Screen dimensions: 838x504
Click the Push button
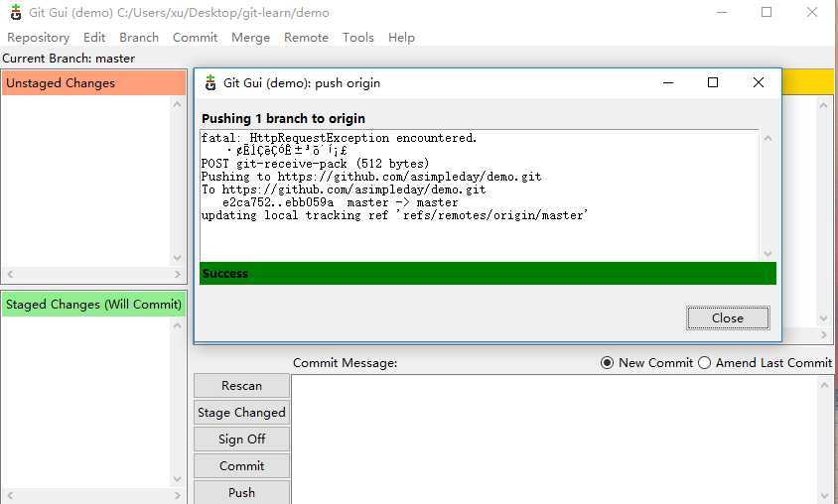coord(241,492)
